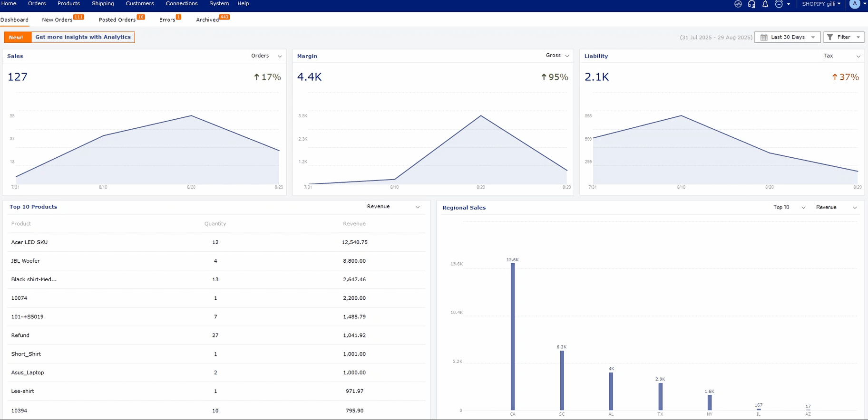Click the alarm clock icon
868x420 pixels.
click(x=779, y=4)
